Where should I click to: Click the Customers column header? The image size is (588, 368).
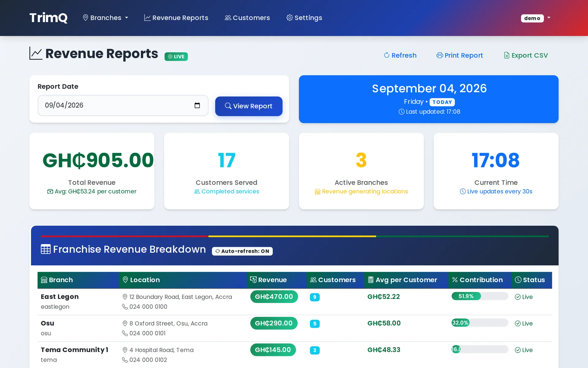click(335, 280)
